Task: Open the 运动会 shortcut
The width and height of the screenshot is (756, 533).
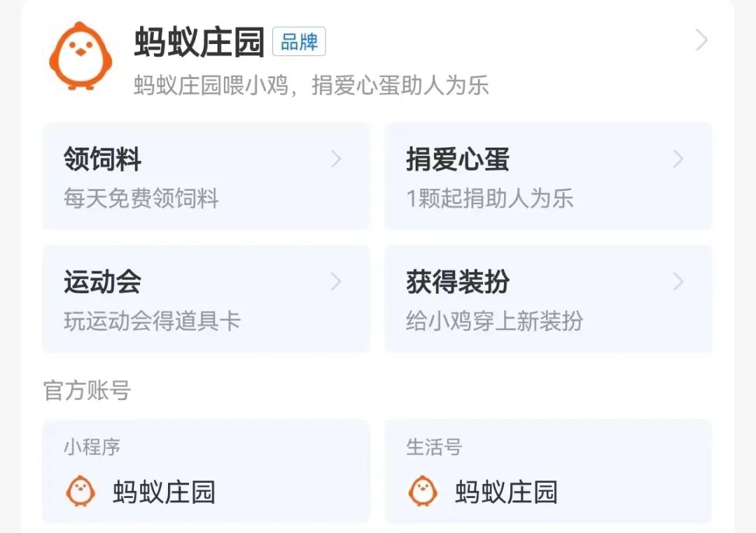Action: pos(103,282)
